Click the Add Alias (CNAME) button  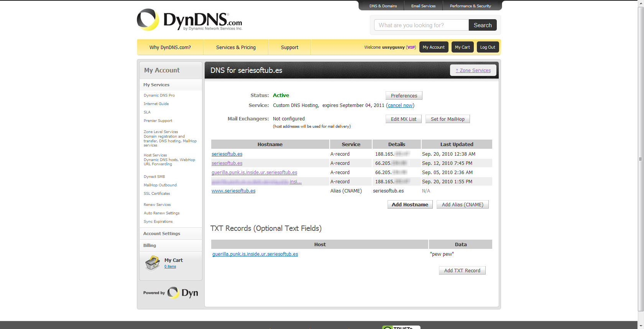pyautogui.click(x=463, y=204)
